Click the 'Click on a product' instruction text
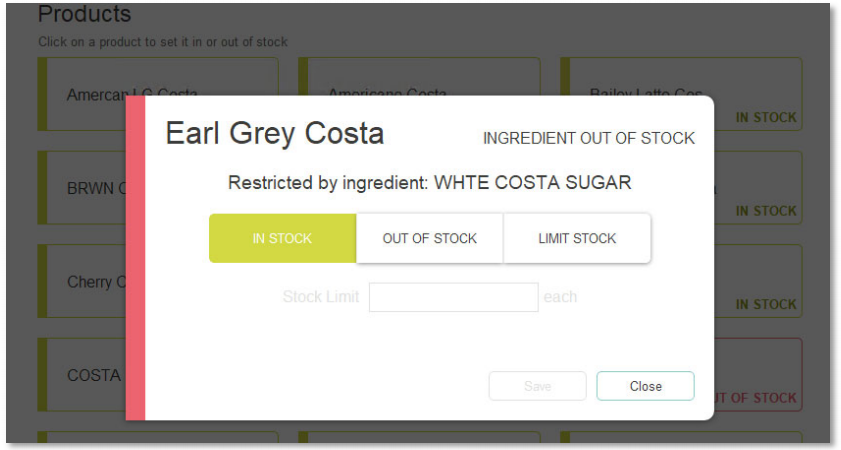The height and width of the screenshot is (450, 841). click(163, 42)
